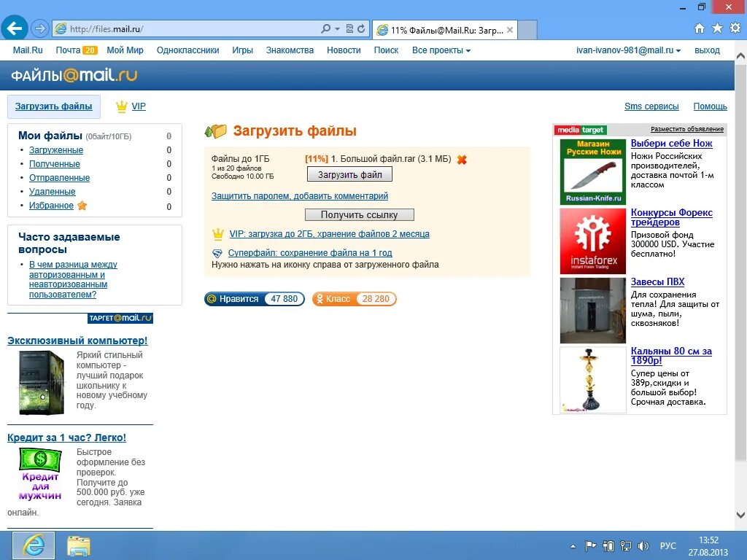
Task: Open Знакомства in top menu
Action: coord(290,50)
